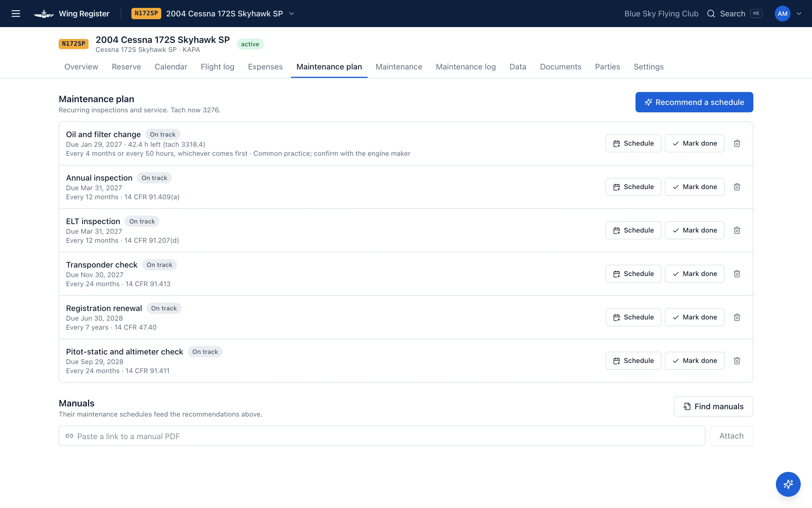Mark ELT inspection done
The height and width of the screenshot is (508, 812).
pos(694,230)
